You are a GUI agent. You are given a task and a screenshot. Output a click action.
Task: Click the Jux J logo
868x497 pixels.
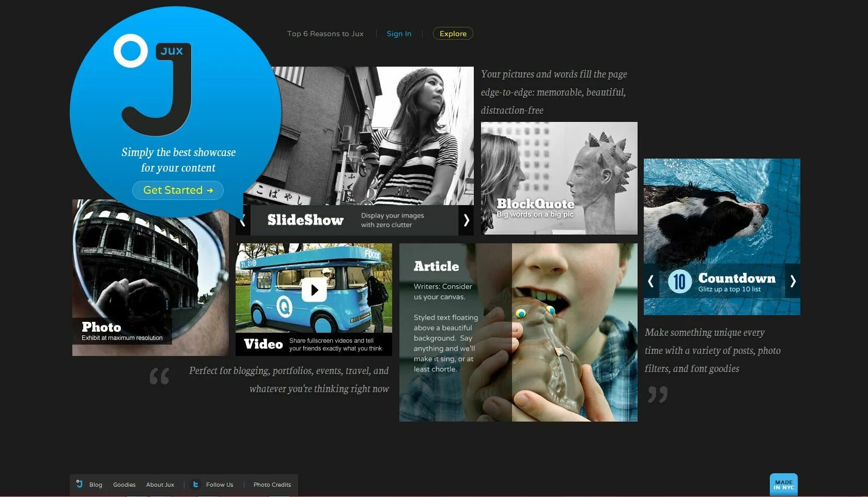[x=157, y=89]
